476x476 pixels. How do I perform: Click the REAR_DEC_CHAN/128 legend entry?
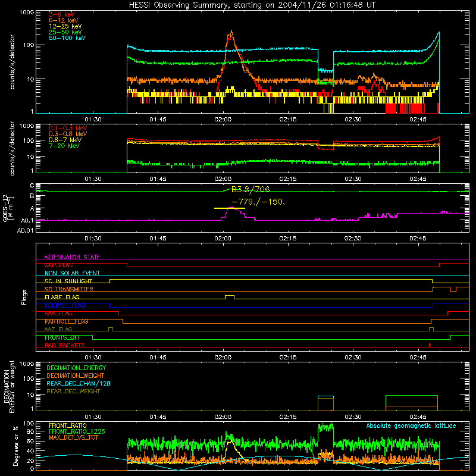pos(79,383)
